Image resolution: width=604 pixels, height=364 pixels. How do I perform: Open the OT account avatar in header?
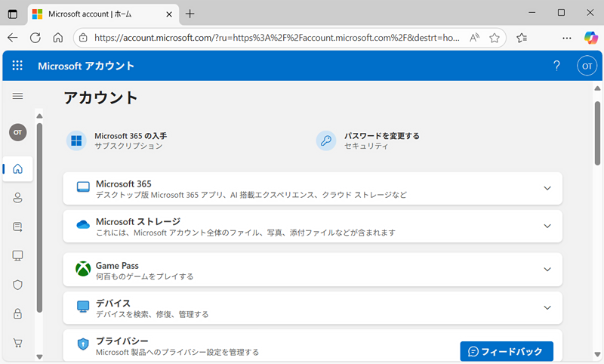click(x=587, y=66)
